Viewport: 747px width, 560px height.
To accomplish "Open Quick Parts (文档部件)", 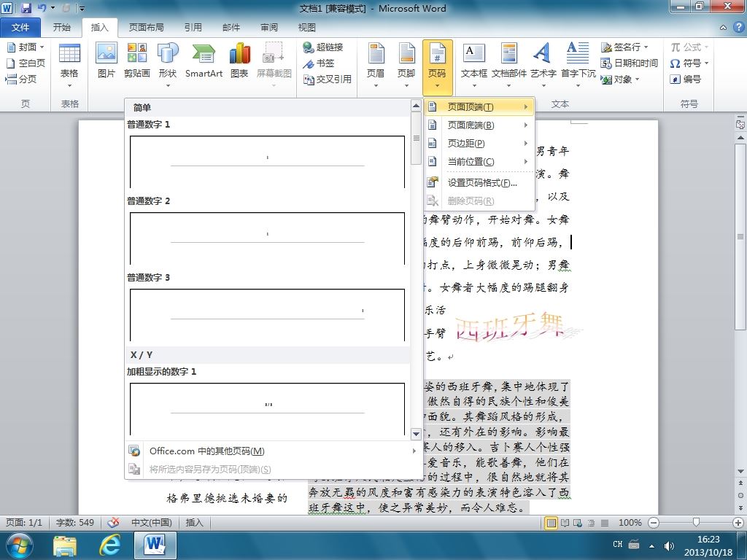I will point(508,65).
